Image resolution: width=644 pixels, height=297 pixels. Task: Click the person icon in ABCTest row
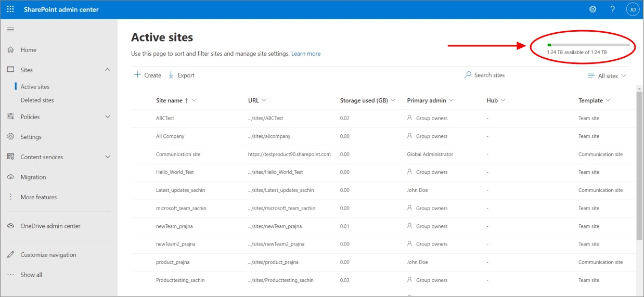click(410, 118)
